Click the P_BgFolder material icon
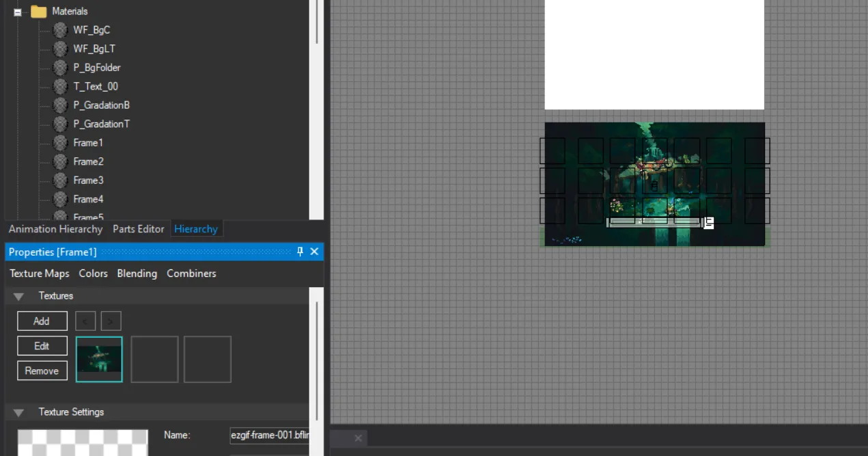This screenshot has height=456, width=868. click(61, 68)
